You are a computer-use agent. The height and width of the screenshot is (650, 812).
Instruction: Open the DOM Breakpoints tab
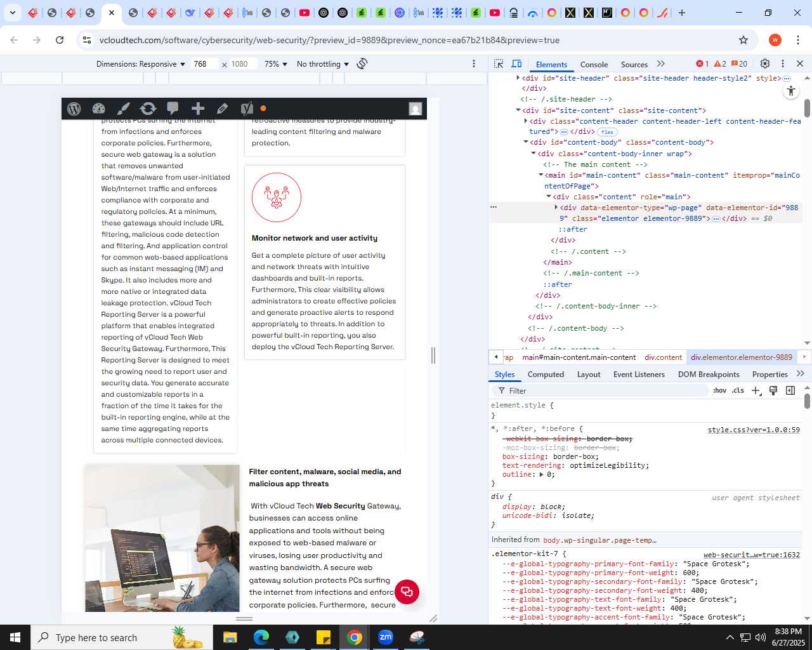709,375
